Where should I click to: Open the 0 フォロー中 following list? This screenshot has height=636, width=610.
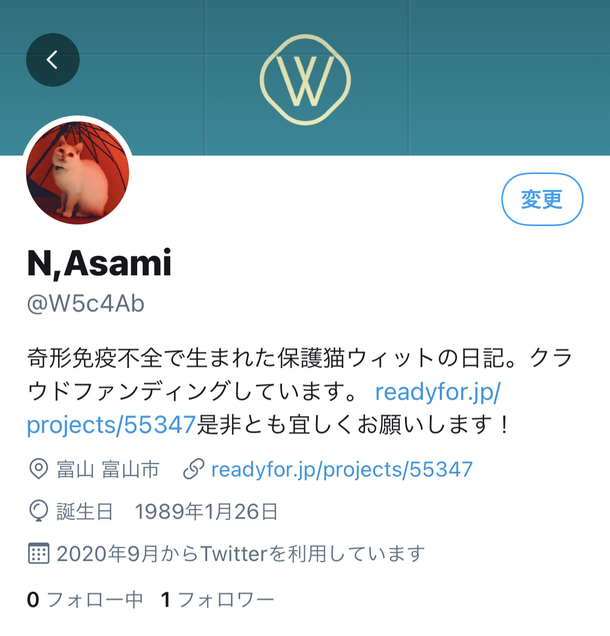[85, 599]
